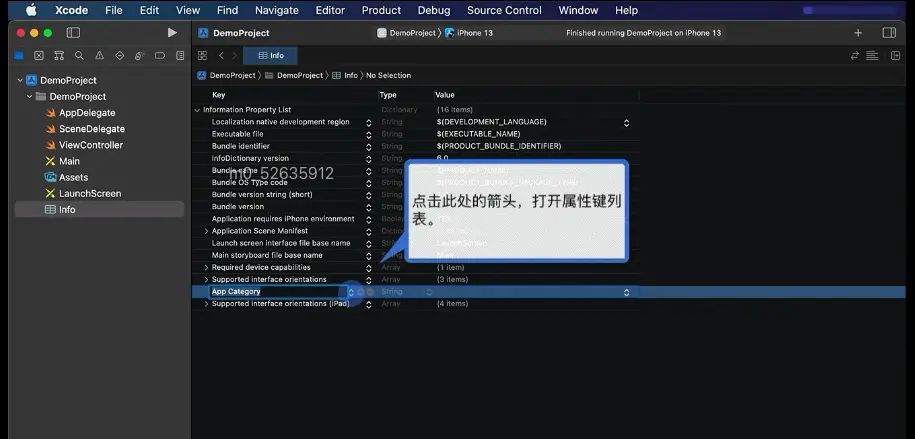Viewport: 915px width, 439px height.
Task: Open the Issue navigator warning icon
Action: [x=99, y=55]
